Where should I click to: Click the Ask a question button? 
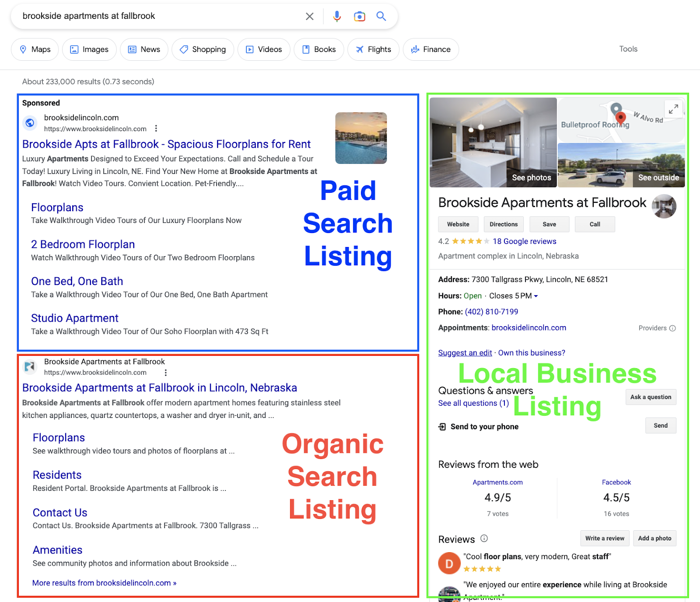651,397
